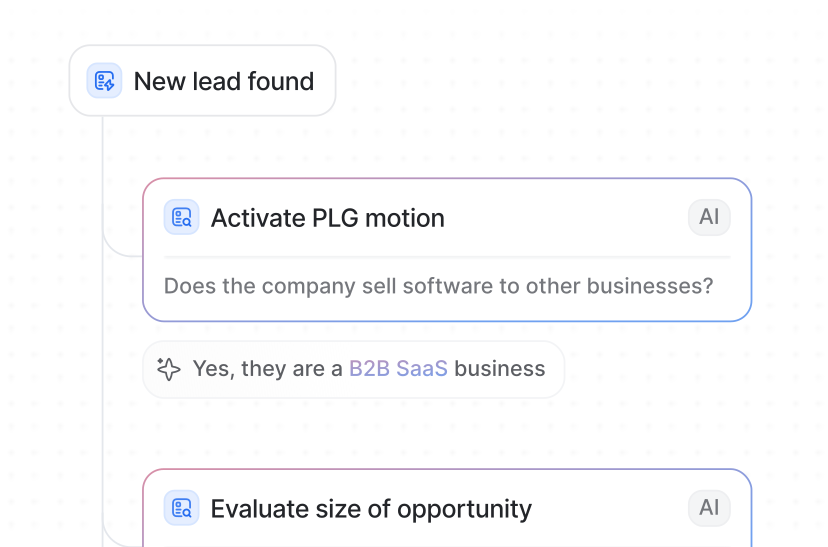
Task: Select the Evaluate size of opportunity title
Action: point(371,508)
